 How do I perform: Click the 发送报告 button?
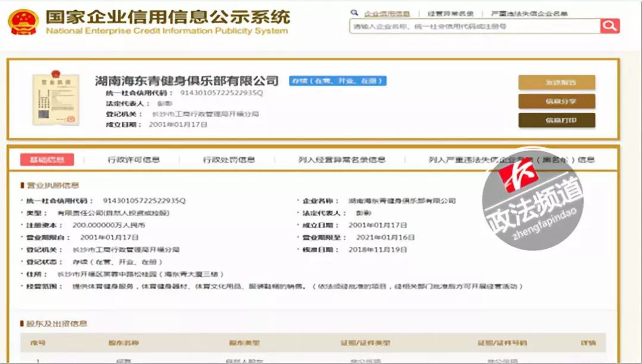(x=557, y=82)
